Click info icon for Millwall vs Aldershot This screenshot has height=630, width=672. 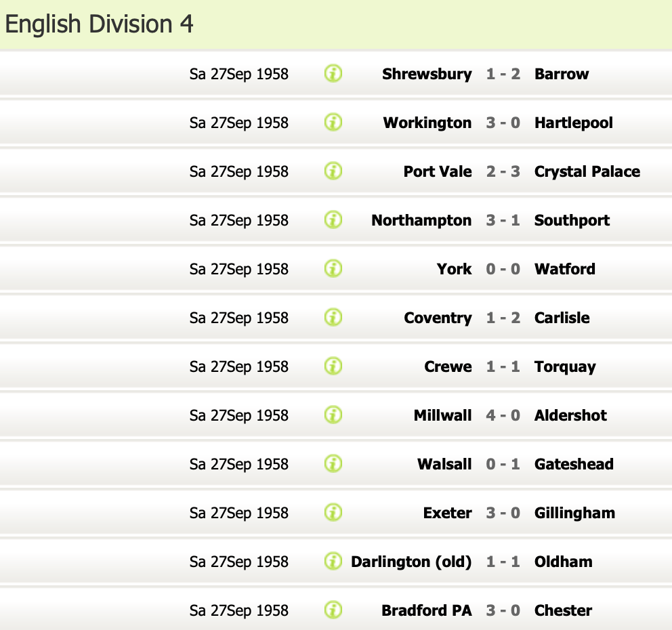(333, 415)
